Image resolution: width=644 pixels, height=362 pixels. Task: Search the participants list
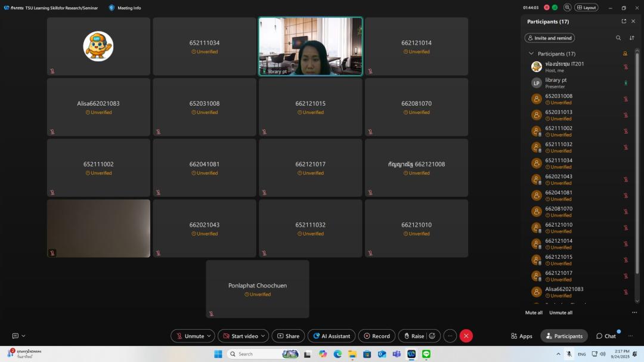tap(618, 38)
